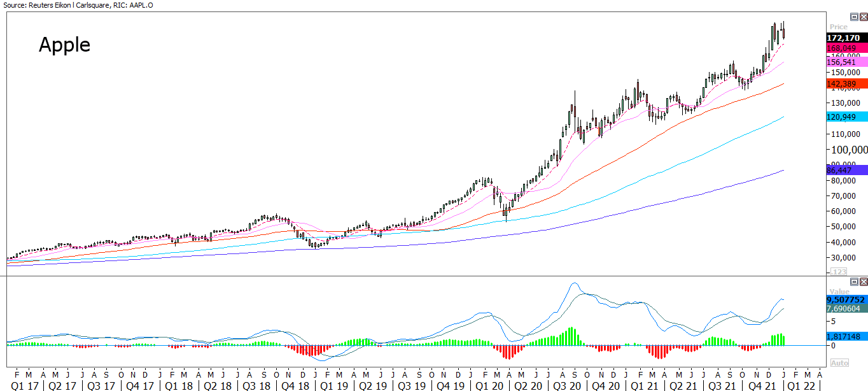Click the Q1 22 quarter label
Viewport: 868px width, 391px height.
(801, 385)
